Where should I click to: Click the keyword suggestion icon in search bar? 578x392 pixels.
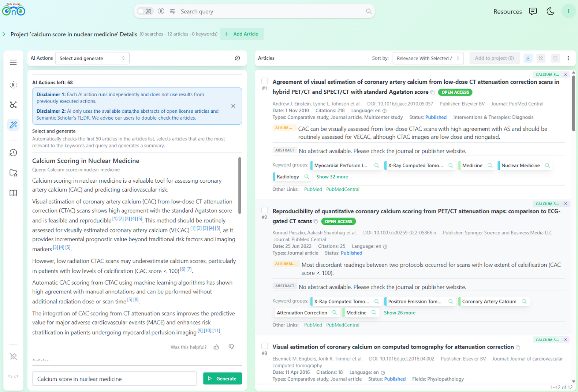click(x=161, y=11)
